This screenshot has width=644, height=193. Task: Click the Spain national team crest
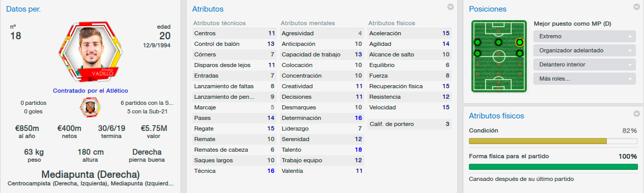pyautogui.click(x=91, y=107)
